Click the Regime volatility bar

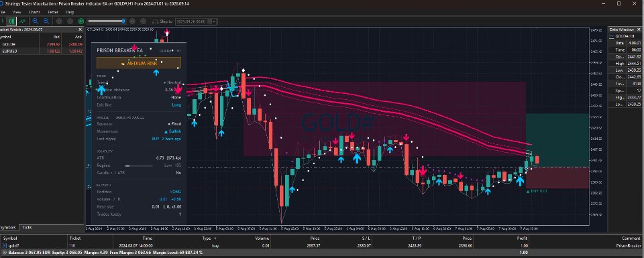pos(138,166)
